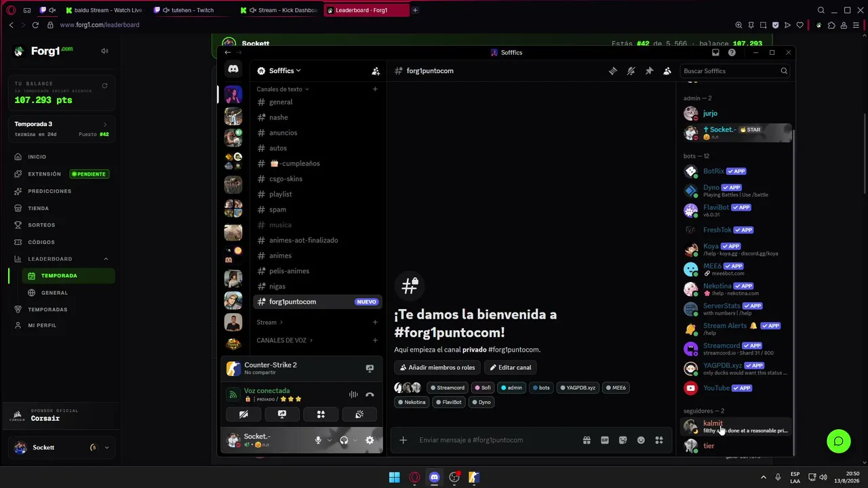This screenshot has height=488, width=868.
Task: Refresh the Forg1 balance
Action: point(104,86)
